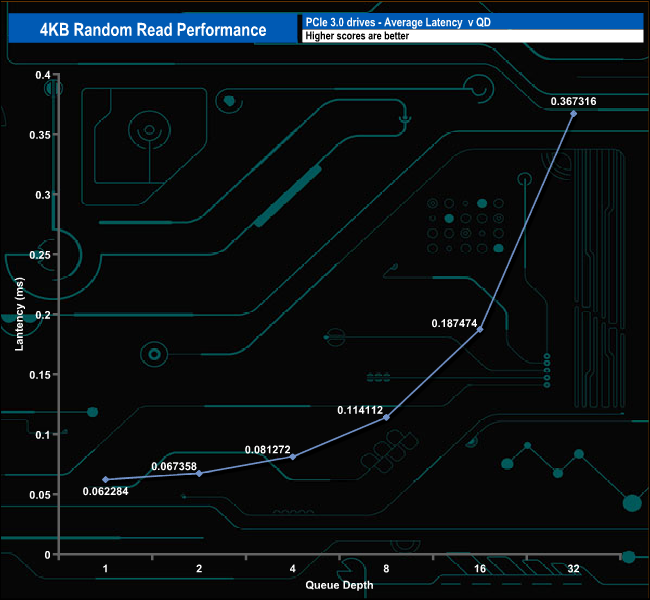Click queue depth label 1
Viewport: 650px width, 600px height.
point(105,568)
